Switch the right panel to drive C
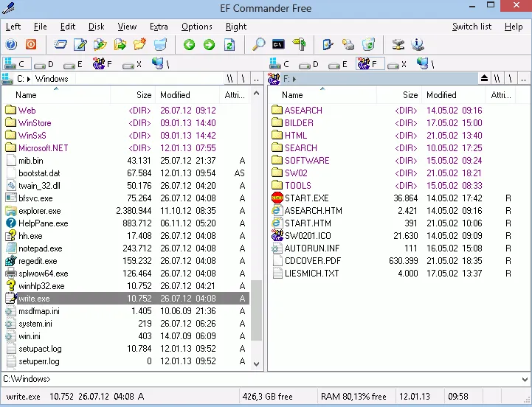The height and width of the screenshot is (407, 532). click(x=279, y=64)
